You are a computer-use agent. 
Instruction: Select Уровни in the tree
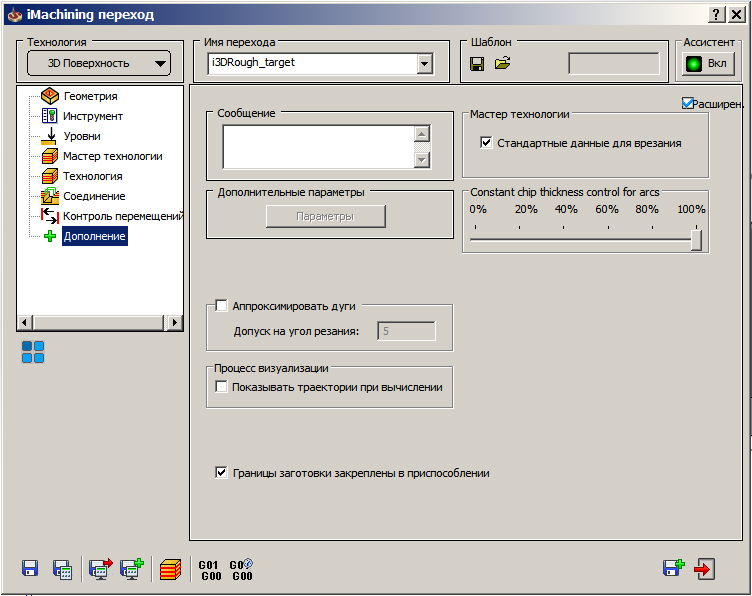82,136
